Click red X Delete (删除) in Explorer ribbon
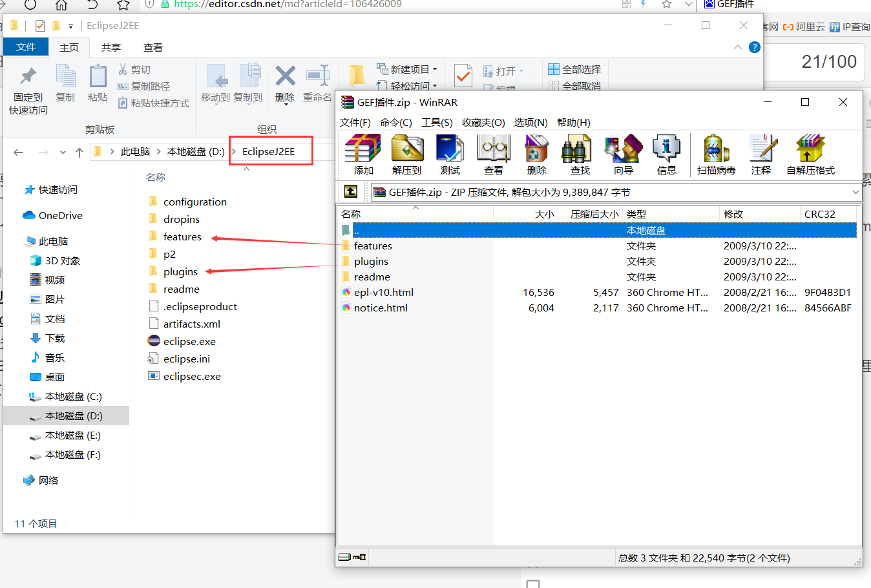 click(x=285, y=84)
